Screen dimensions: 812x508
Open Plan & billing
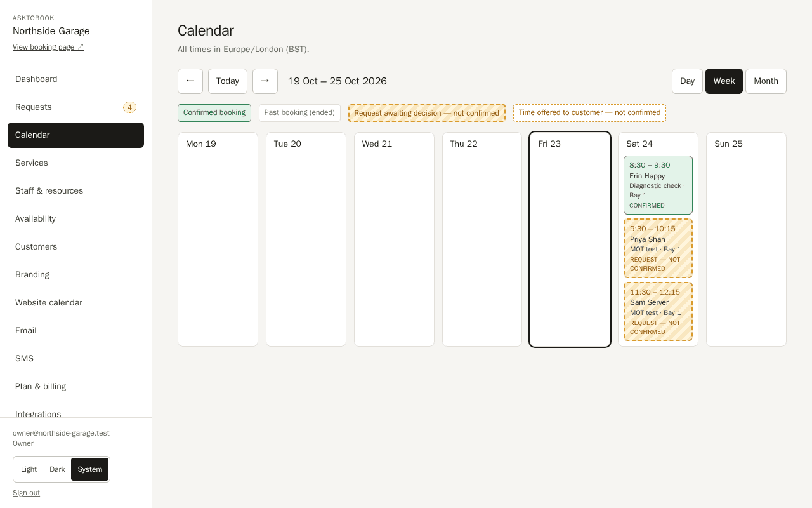click(75, 387)
